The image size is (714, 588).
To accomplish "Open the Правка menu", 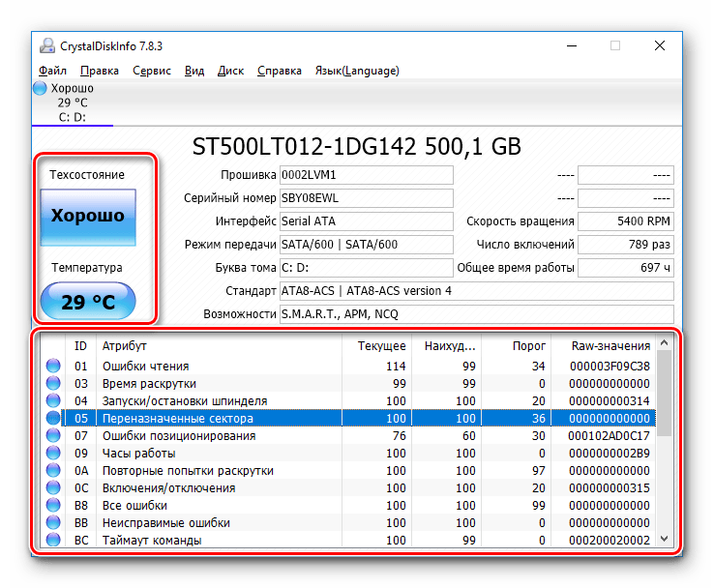I will pyautogui.click(x=100, y=71).
